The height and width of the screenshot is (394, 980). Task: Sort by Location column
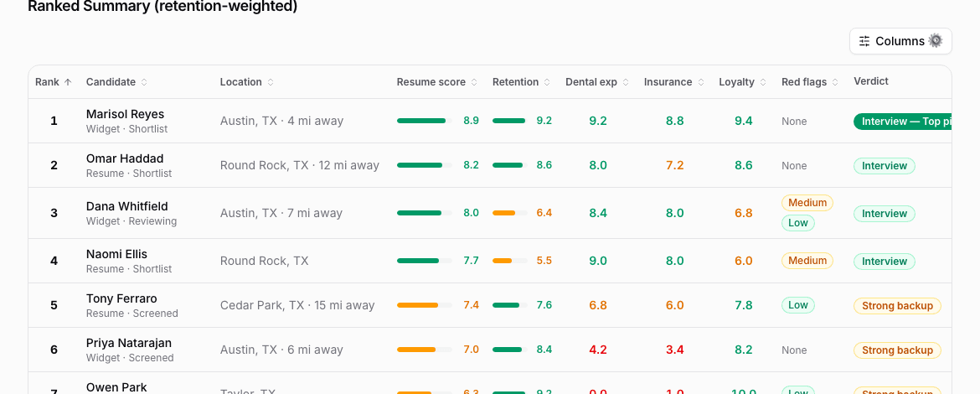247,82
